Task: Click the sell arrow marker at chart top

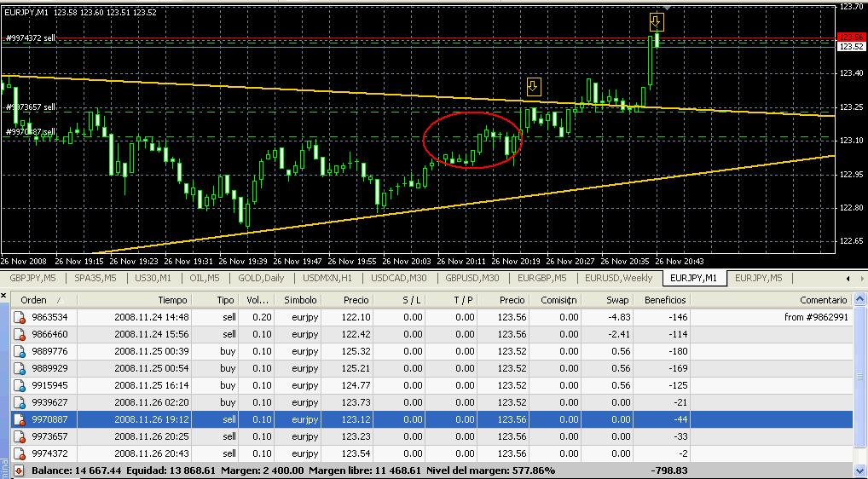Action: coord(656,22)
